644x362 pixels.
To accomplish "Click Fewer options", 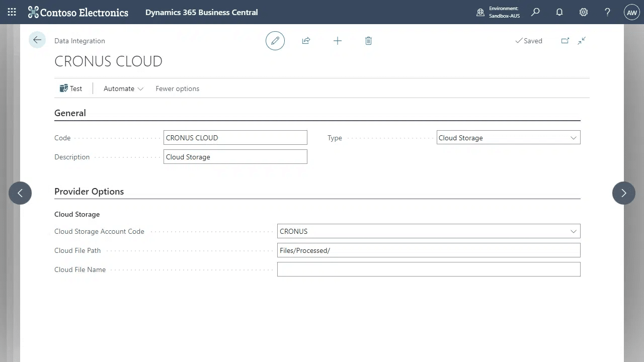I will point(177,88).
